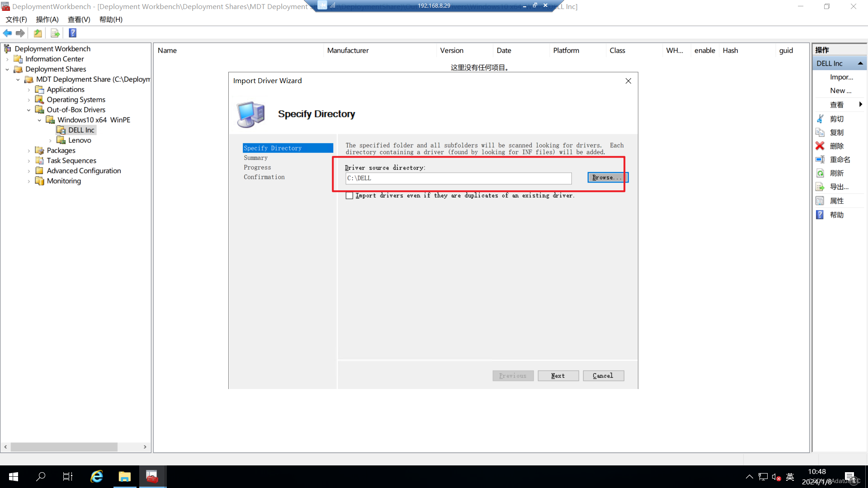Click the tree pane horizontal scrollbar
This screenshot has height=488, width=868.
64,447
